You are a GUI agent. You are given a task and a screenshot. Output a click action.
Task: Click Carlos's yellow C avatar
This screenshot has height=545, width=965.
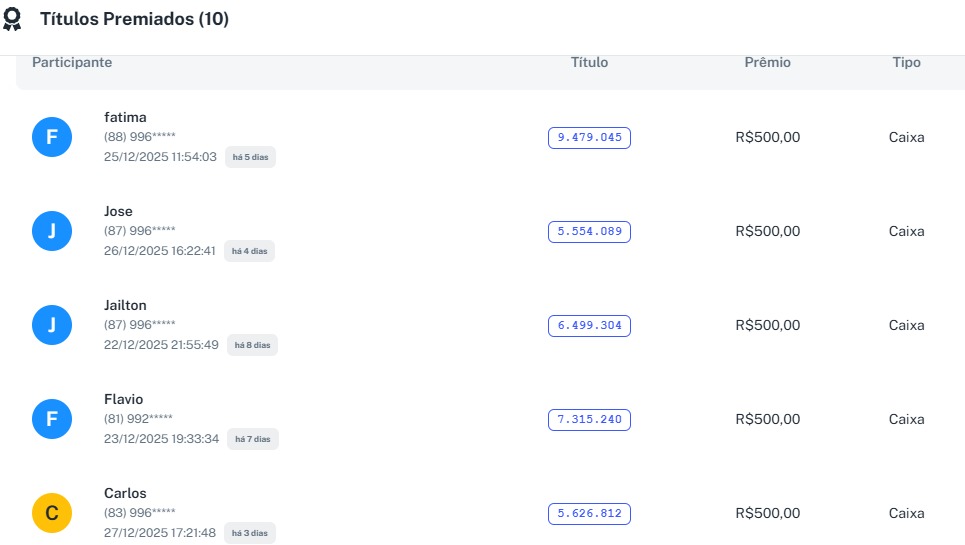pos(52,513)
